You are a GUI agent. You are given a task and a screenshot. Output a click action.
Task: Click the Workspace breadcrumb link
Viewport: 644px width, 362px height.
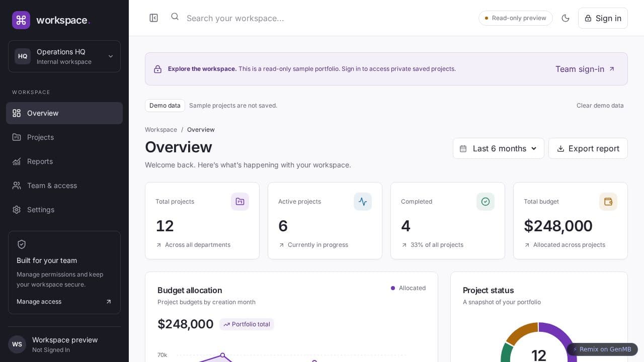coord(161,130)
